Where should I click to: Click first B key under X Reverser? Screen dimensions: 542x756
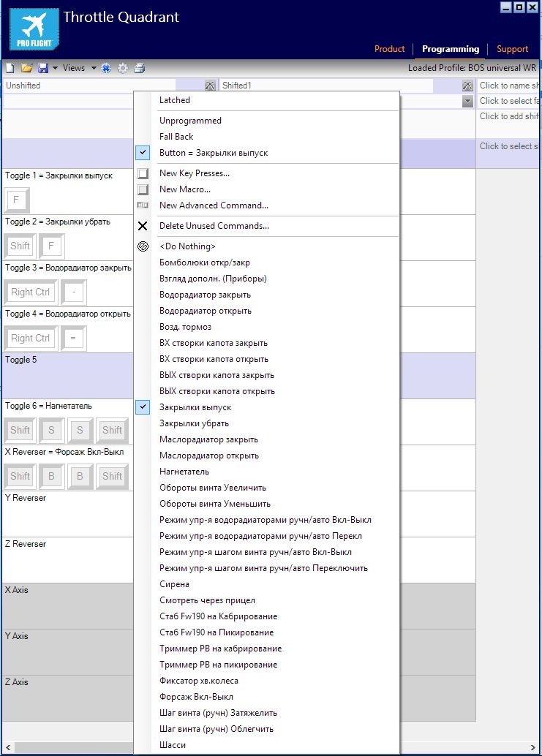[x=52, y=477]
